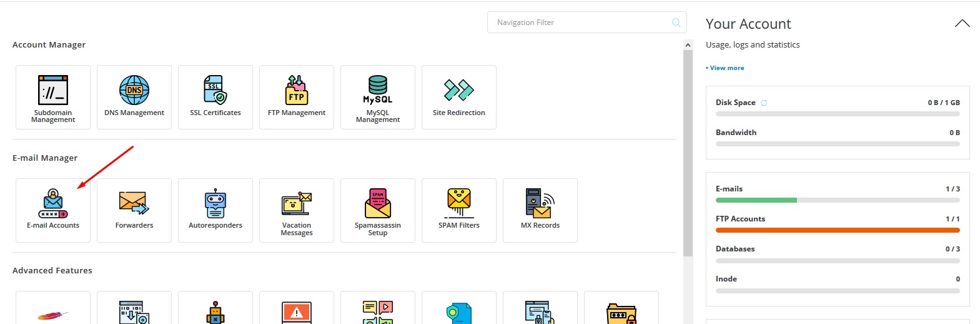
Task: Click the Bandwidth usage bar
Action: 838,144
